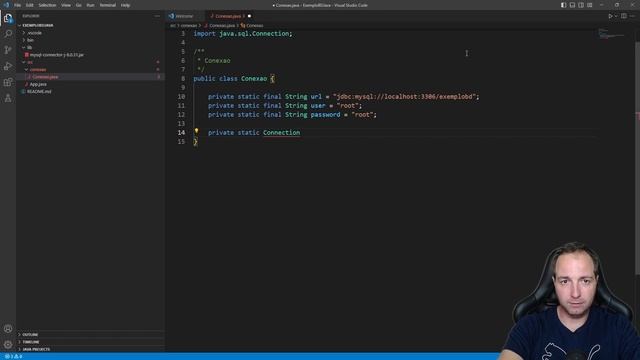This screenshot has height=360, width=640.
Task: Open run options dropdown arrow
Action: point(616,16)
